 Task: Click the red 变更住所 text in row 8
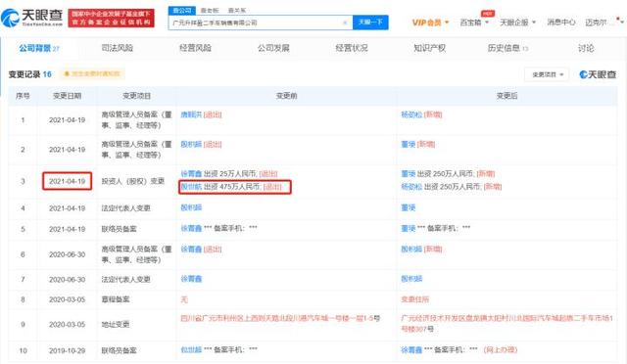coord(414,299)
